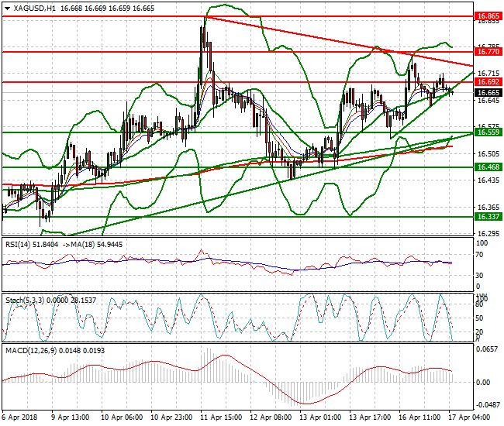This screenshot has width=504, height=426.
Task: Click the 10 Apr 06:00 time label
Action: [122, 417]
